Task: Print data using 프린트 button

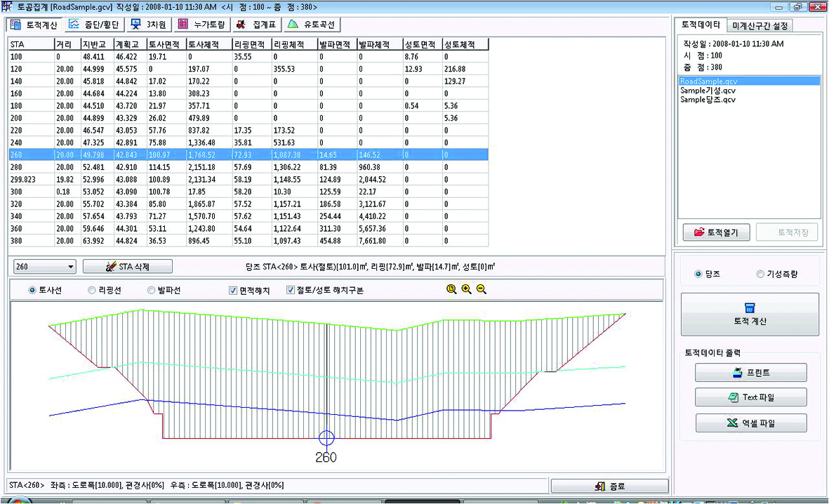Action: [750, 373]
